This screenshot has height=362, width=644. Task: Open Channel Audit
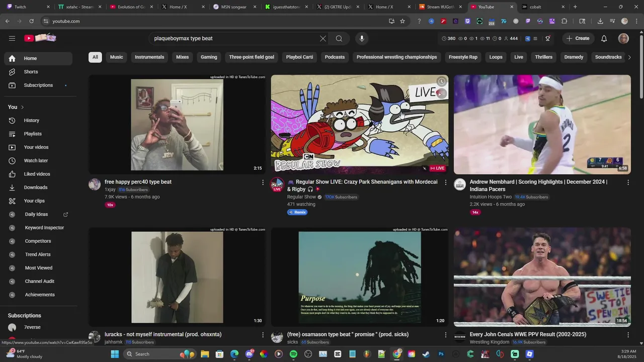pyautogui.click(x=38, y=282)
